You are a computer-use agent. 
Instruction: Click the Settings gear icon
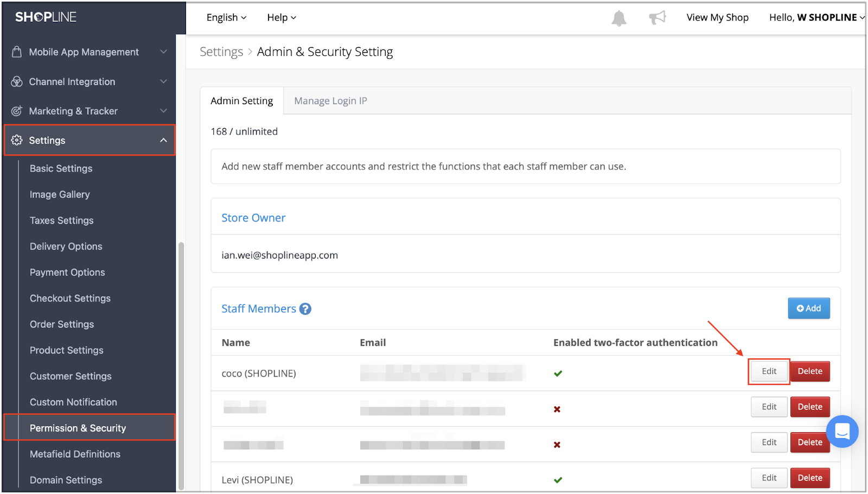pos(17,140)
